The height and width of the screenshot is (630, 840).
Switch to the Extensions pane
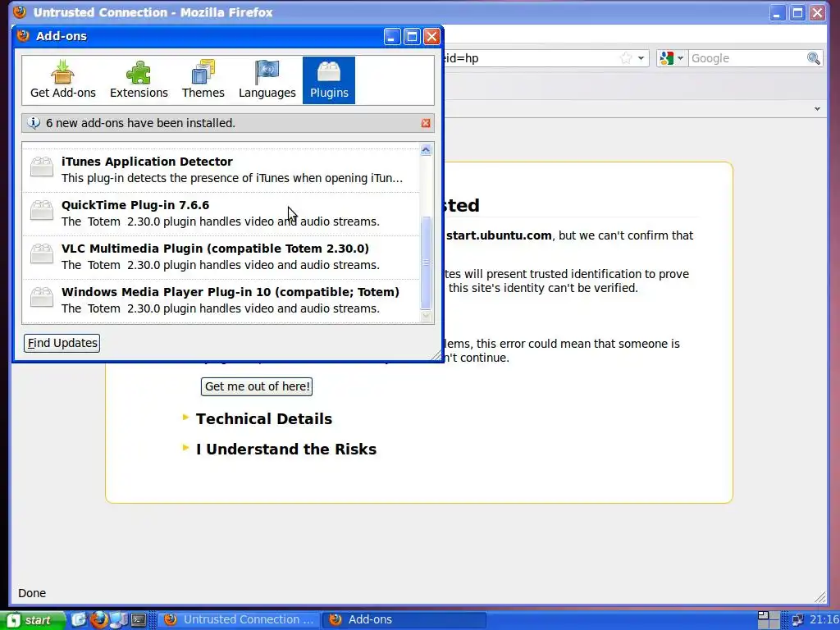[x=139, y=80]
